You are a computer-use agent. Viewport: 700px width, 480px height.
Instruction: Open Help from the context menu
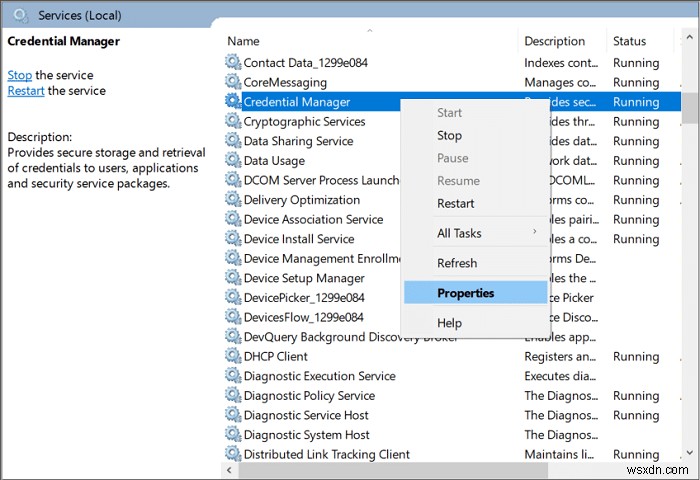coord(449,323)
